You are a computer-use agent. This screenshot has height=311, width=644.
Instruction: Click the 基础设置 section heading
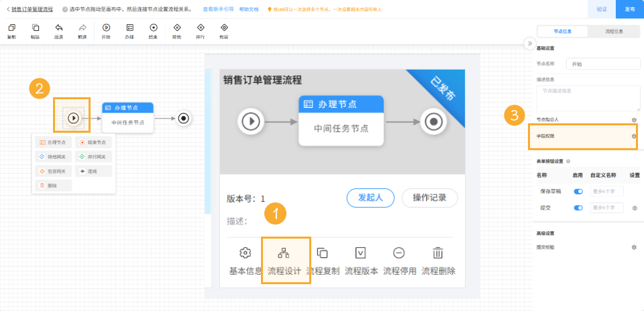click(545, 48)
